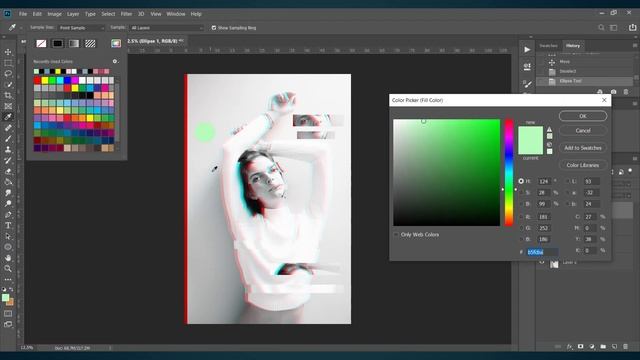Open the share icon in options bar
The width and height of the screenshot is (640, 360).
[x=632, y=27]
